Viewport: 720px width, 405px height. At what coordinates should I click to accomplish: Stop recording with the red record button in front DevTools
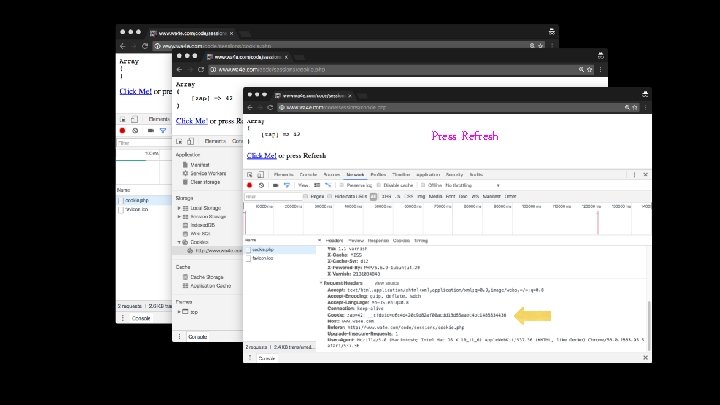[x=250, y=186]
